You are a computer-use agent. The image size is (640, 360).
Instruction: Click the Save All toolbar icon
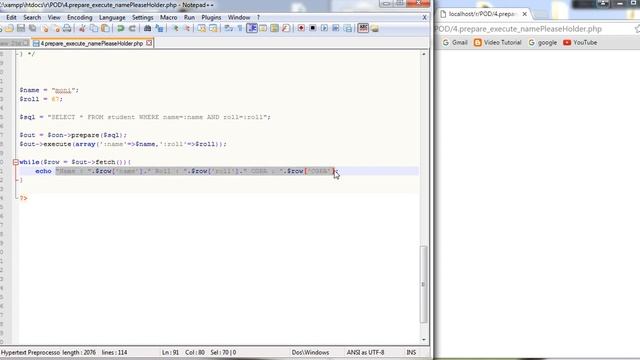point(33,28)
